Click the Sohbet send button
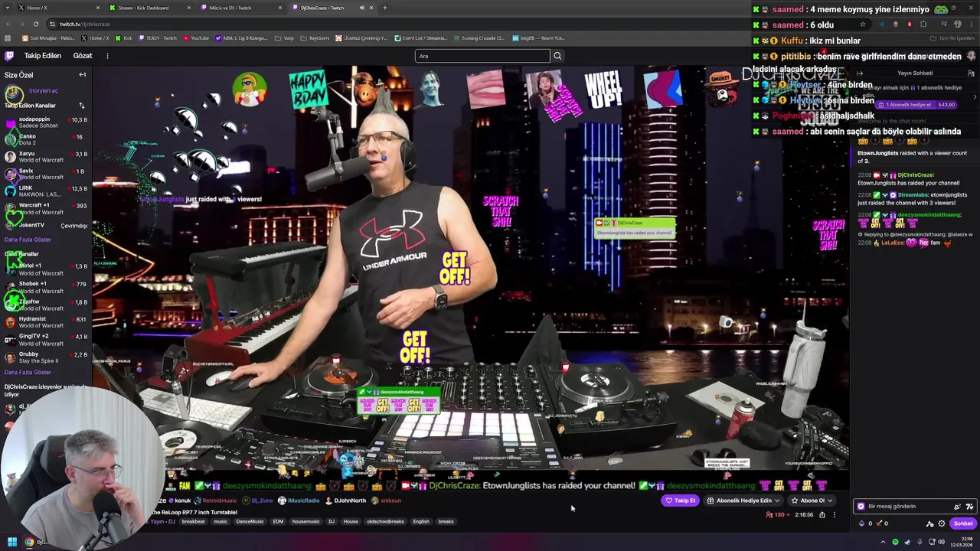 (962, 523)
